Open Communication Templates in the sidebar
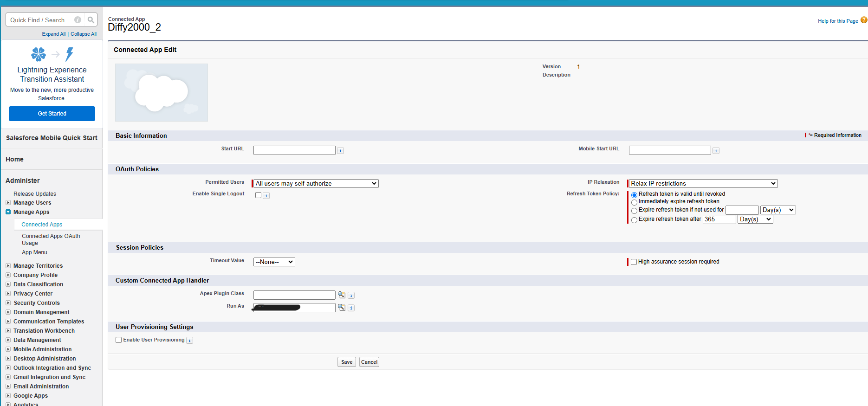 (x=49, y=321)
